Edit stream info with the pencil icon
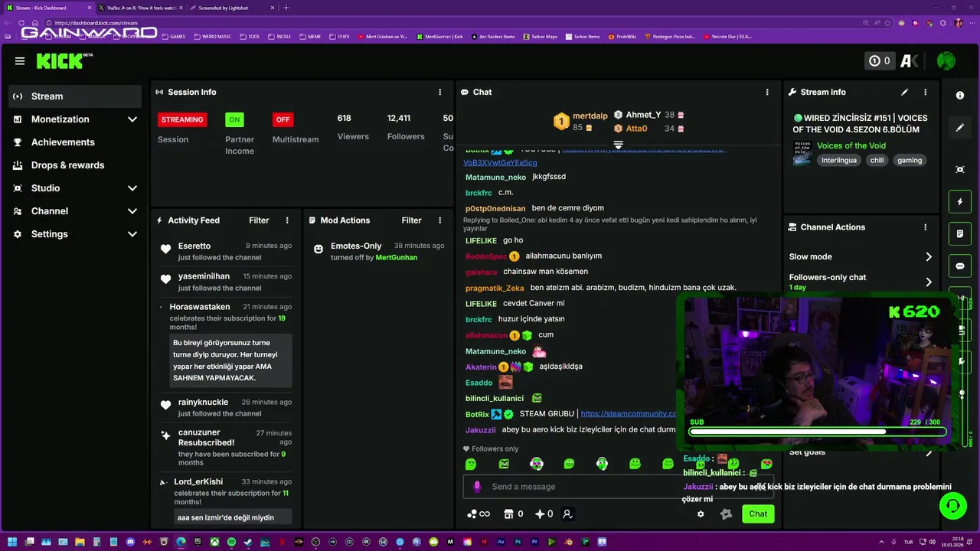 pos(904,92)
